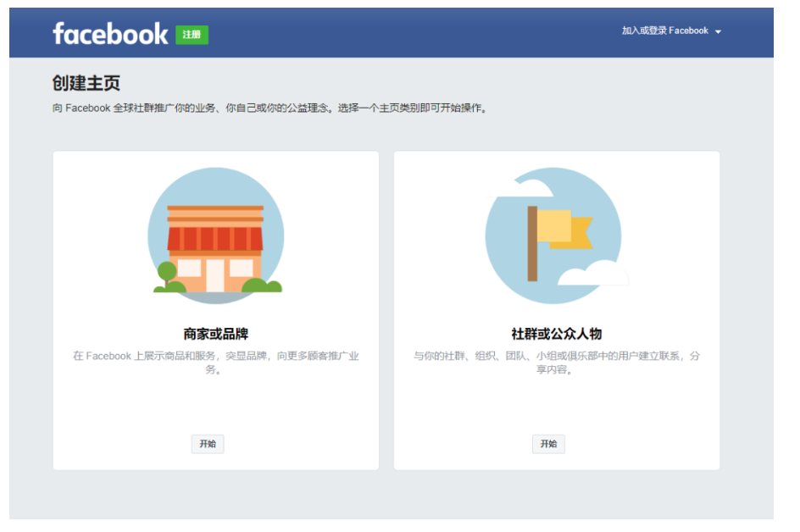Click the intro sentence starting 向 Facebook 全球社群

pyautogui.click(x=269, y=108)
